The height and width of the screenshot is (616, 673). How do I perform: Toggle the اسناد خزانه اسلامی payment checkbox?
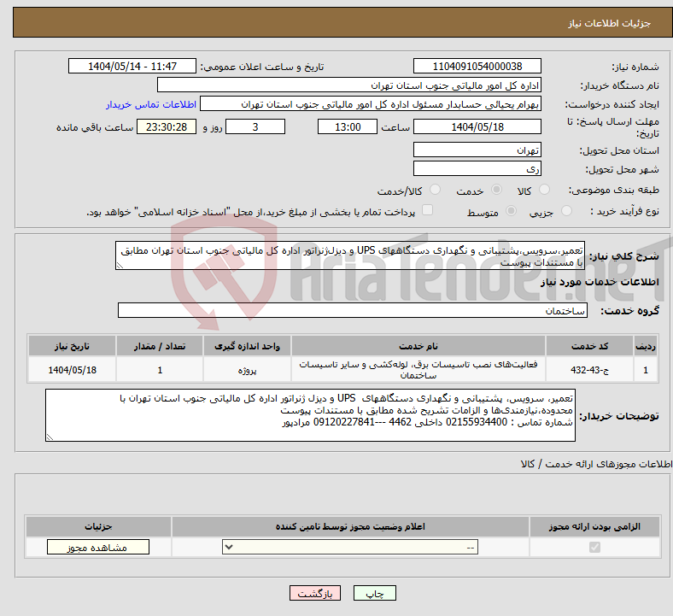tap(428, 210)
